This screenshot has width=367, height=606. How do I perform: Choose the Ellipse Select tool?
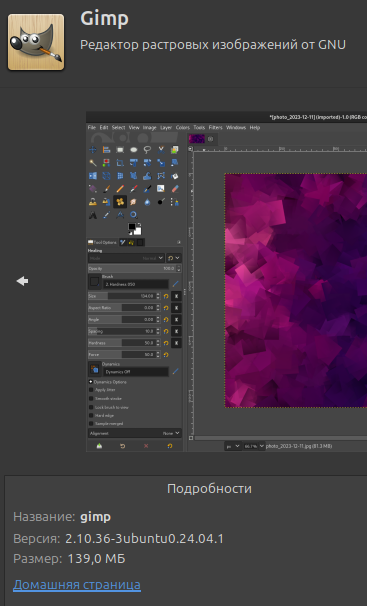coord(134,150)
